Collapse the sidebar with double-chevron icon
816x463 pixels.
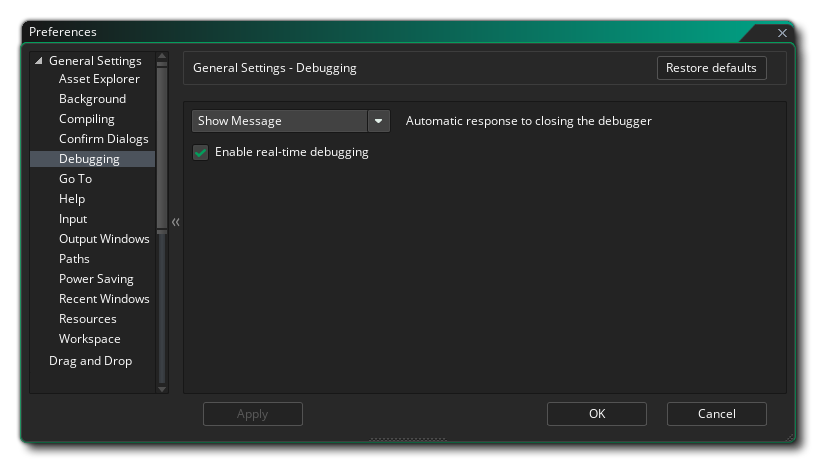[176, 222]
